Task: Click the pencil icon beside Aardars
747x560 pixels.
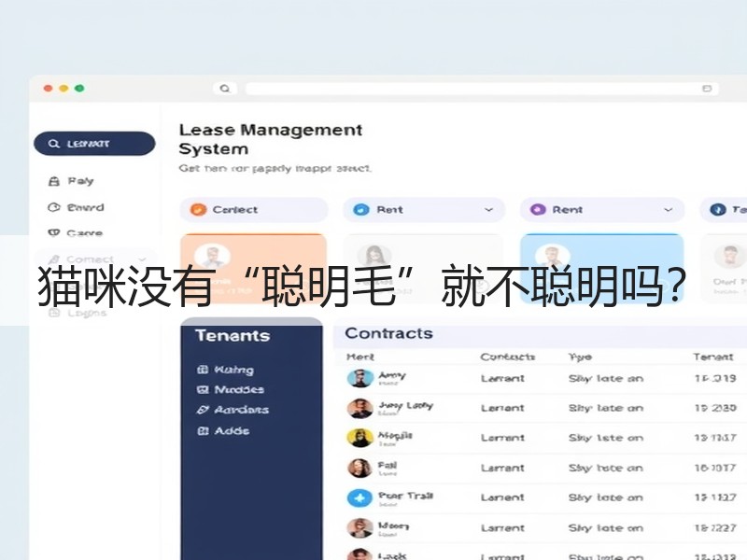Action: (x=203, y=410)
